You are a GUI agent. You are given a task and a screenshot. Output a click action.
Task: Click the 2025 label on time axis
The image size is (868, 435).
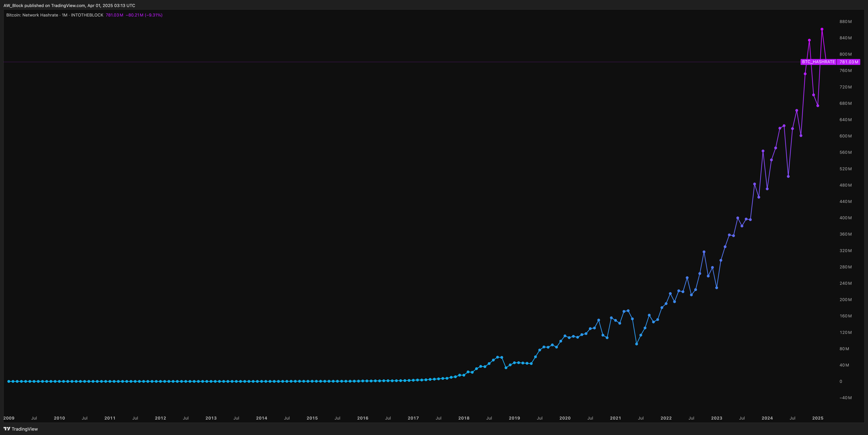pos(818,418)
